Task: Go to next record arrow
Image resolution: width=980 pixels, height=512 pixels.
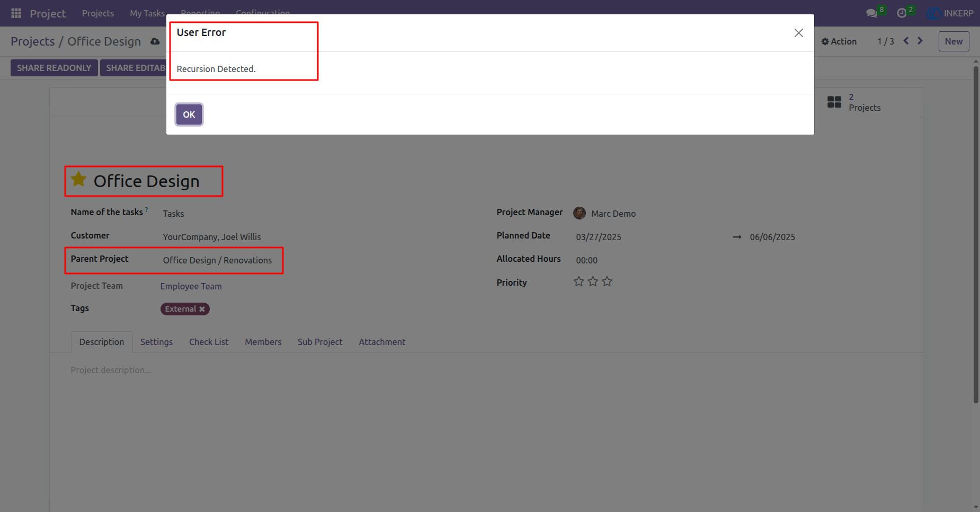Action: coord(920,41)
